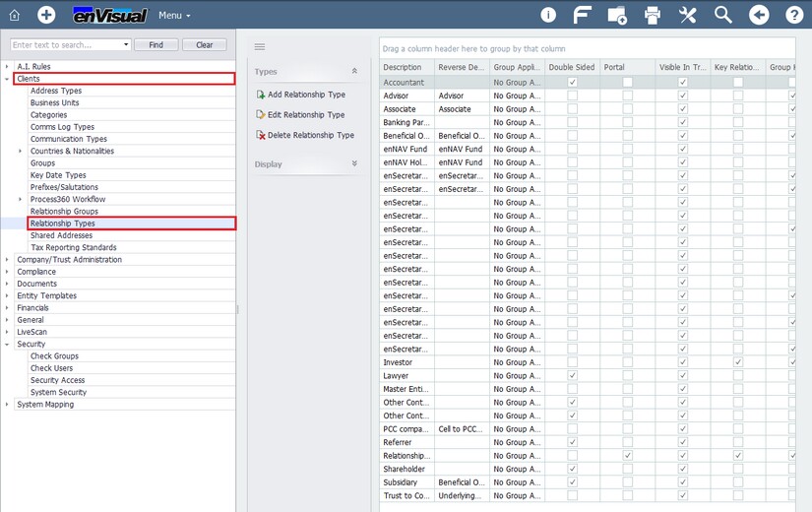This screenshot has width=812, height=512.
Task: Click the Subsidiary description cell
Action: (406, 481)
